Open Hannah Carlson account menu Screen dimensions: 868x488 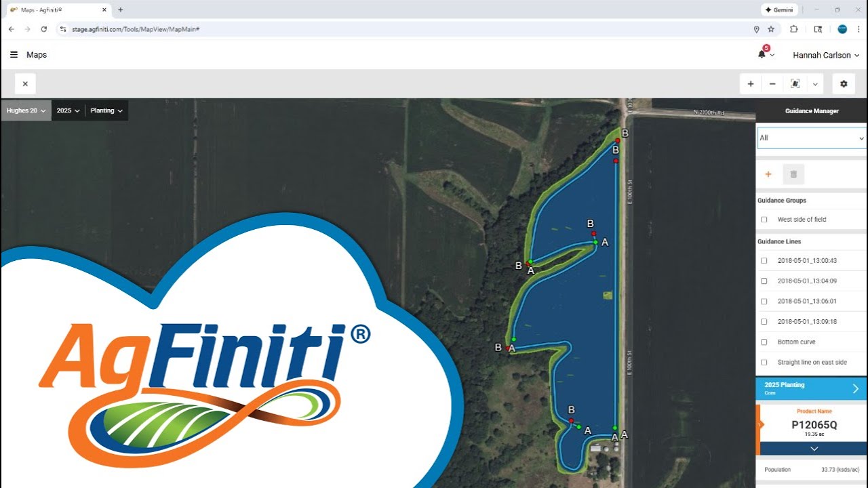click(x=826, y=55)
